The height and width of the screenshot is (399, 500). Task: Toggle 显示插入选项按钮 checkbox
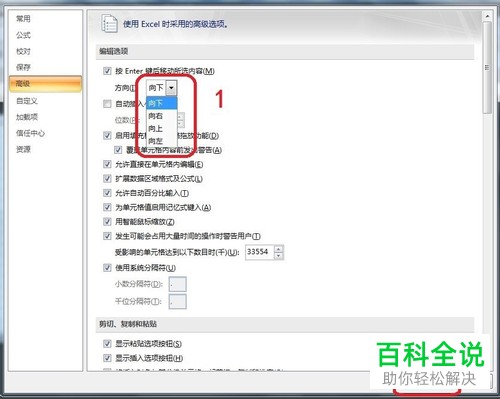pos(107,358)
